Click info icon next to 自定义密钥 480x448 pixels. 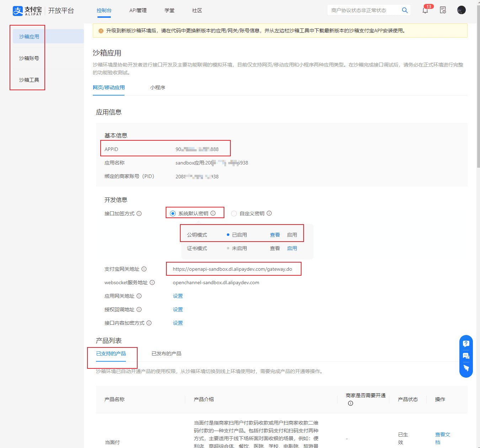tap(269, 213)
